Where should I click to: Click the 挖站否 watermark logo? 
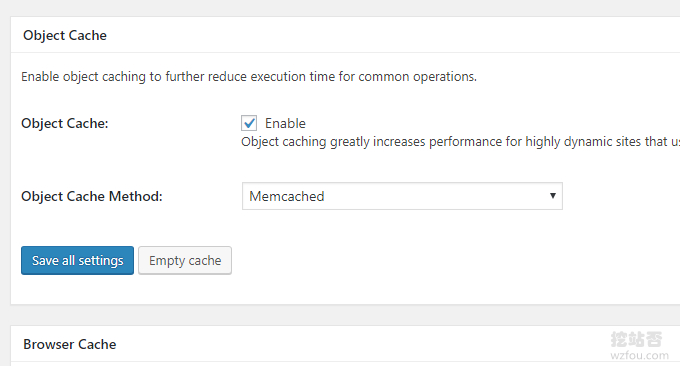[636, 339]
